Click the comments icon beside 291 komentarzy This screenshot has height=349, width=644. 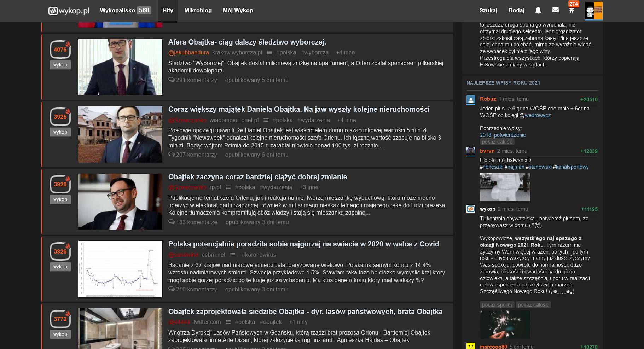point(172,80)
